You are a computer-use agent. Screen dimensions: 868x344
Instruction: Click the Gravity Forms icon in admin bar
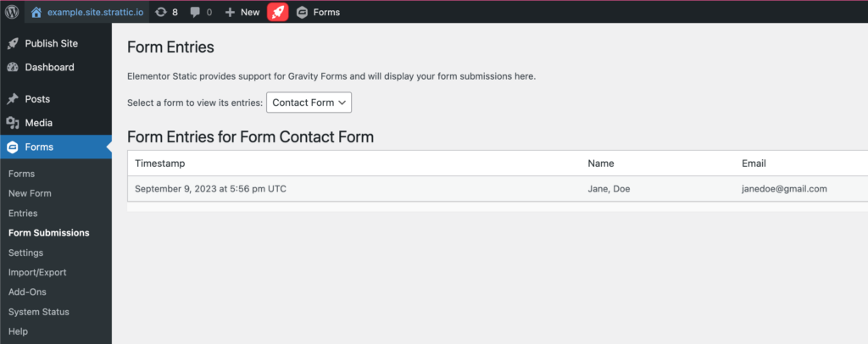click(x=302, y=12)
